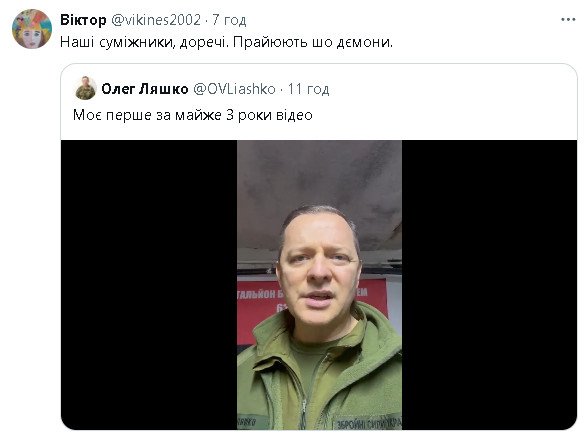The height and width of the screenshot is (441, 588).
Task: Click the left black letterbox area of video
Action: coord(149,285)
